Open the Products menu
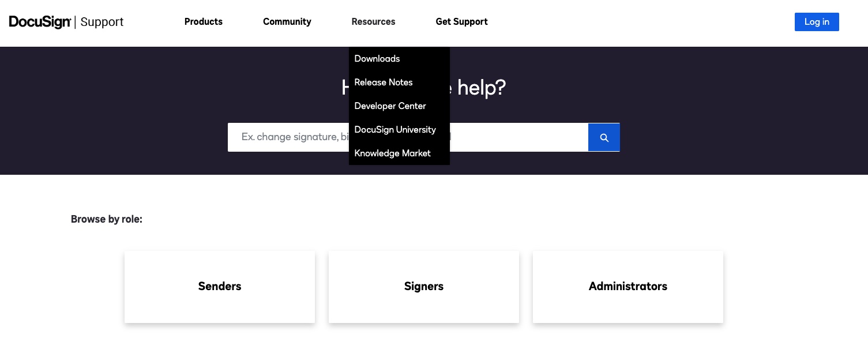The width and height of the screenshot is (868, 338). (x=203, y=22)
